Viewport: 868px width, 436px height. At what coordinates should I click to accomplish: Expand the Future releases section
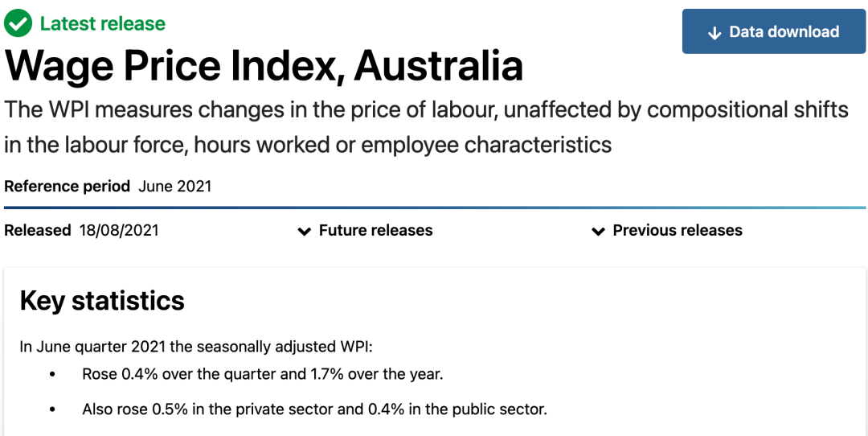[x=366, y=230]
